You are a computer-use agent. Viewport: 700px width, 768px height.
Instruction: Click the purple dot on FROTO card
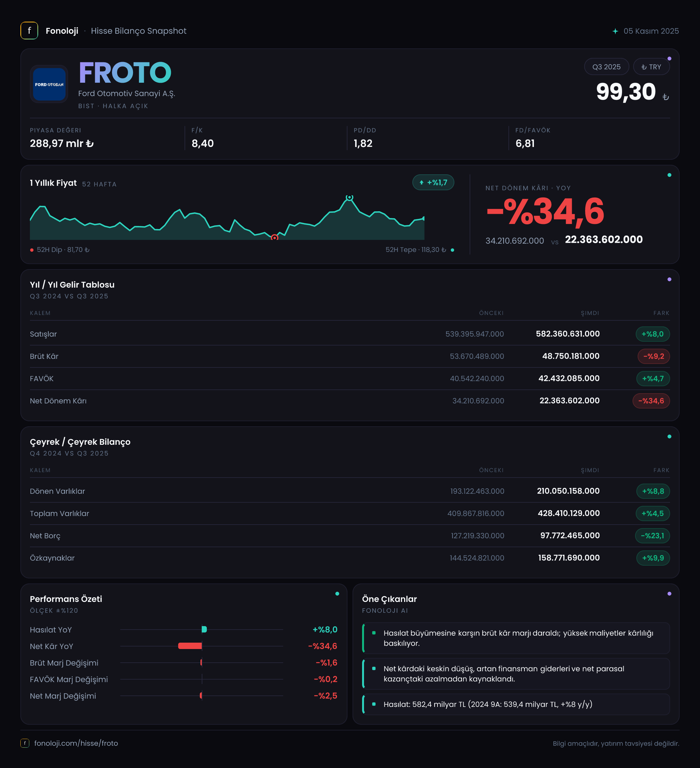point(669,59)
